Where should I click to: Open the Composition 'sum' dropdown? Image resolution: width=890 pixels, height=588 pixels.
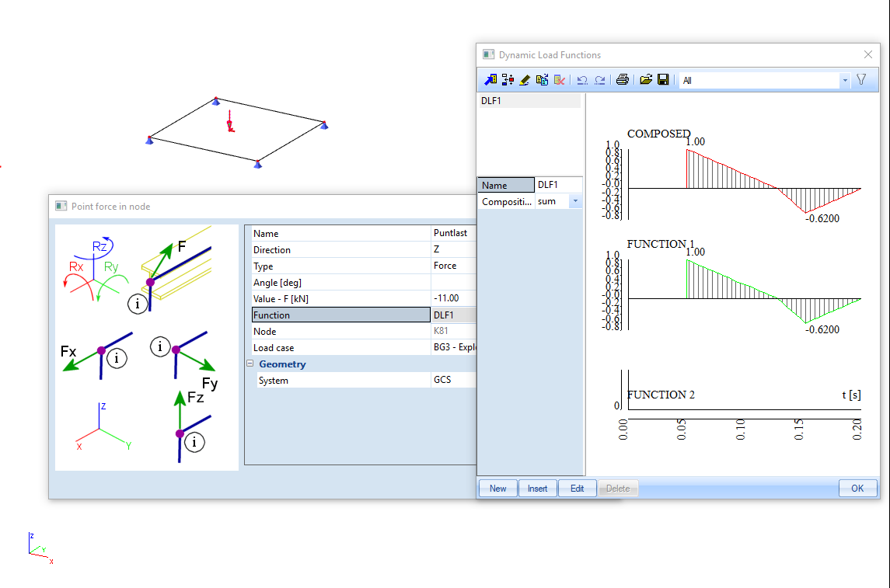pyautogui.click(x=575, y=201)
